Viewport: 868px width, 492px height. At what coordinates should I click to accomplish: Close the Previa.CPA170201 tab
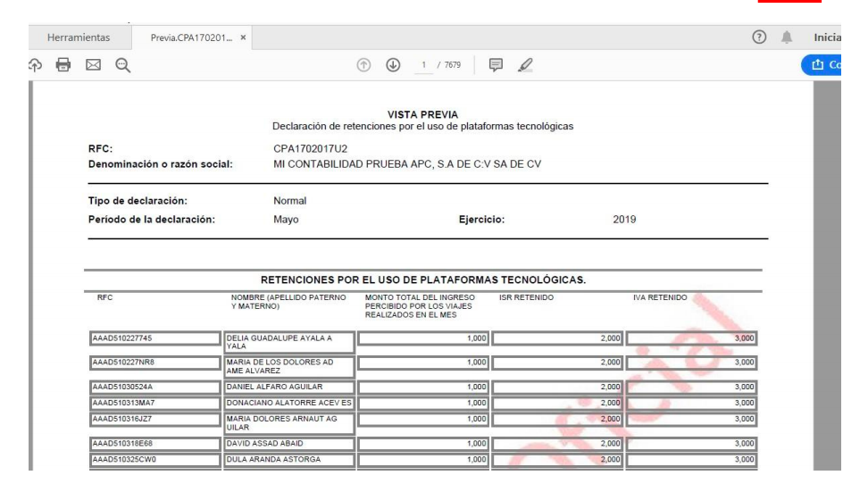point(243,38)
